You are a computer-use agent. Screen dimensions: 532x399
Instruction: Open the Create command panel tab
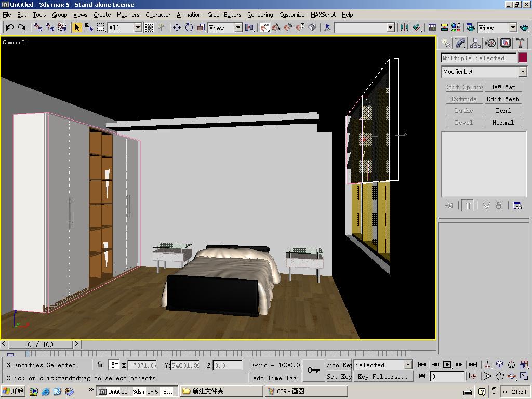[445, 44]
